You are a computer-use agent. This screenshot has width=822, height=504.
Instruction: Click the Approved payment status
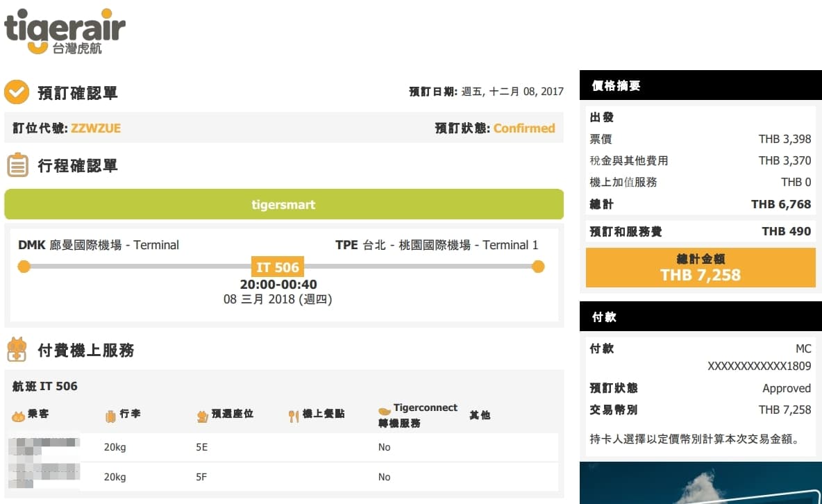(x=787, y=388)
